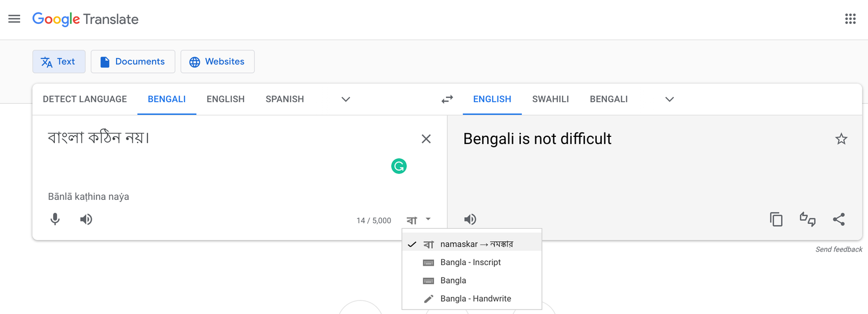Viewport: 868px width, 314px height.
Task: Copy the translation to clipboard
Action: coord(776,219)
